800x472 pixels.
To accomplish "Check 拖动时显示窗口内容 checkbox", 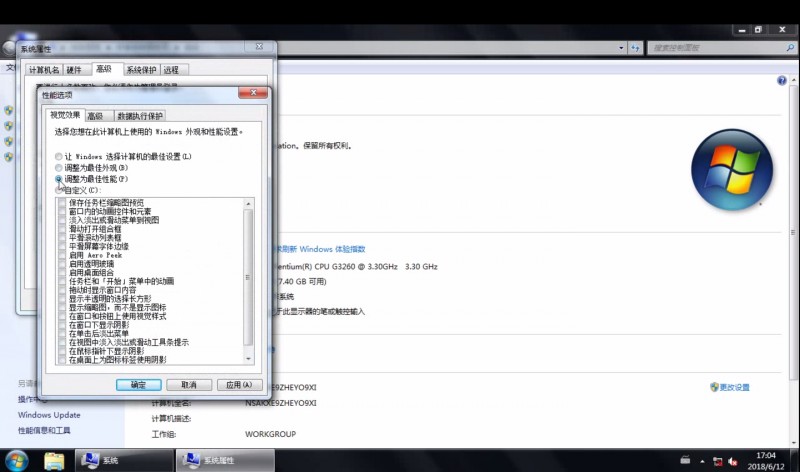I will click(x=62, y=290).
